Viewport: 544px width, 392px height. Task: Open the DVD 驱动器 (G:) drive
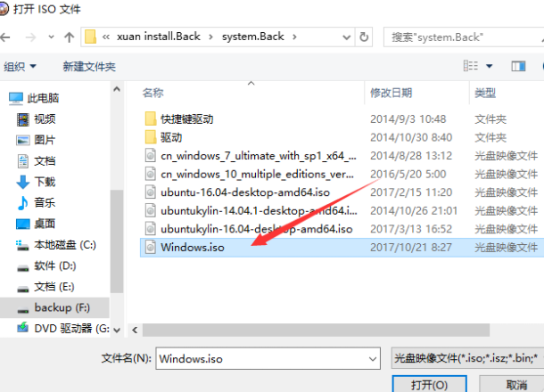pos(63,328)
